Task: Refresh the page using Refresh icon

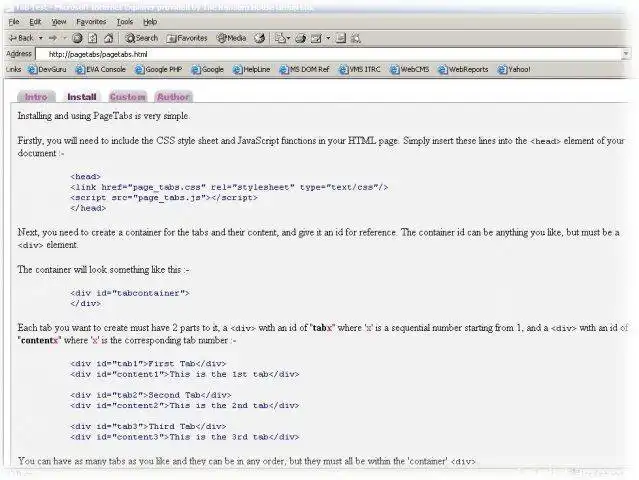Action: (93, 38)
